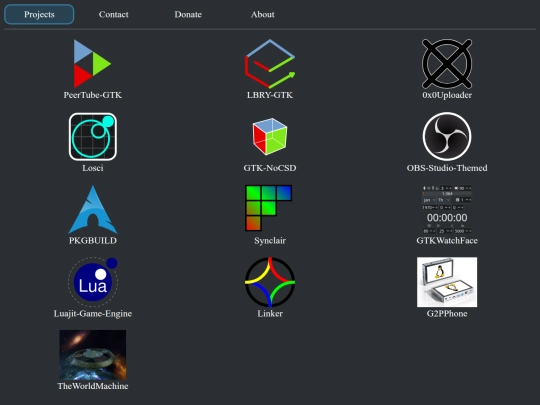This screenshot has height=405, width=540.
Task: Select the Projects tab
Action: tap(39, 14)
